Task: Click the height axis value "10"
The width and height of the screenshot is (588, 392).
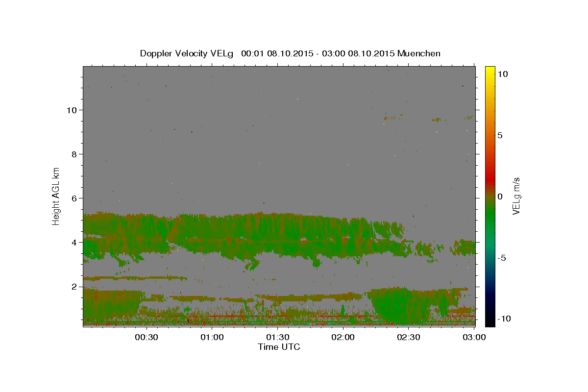Action: [x=72, y=110]
